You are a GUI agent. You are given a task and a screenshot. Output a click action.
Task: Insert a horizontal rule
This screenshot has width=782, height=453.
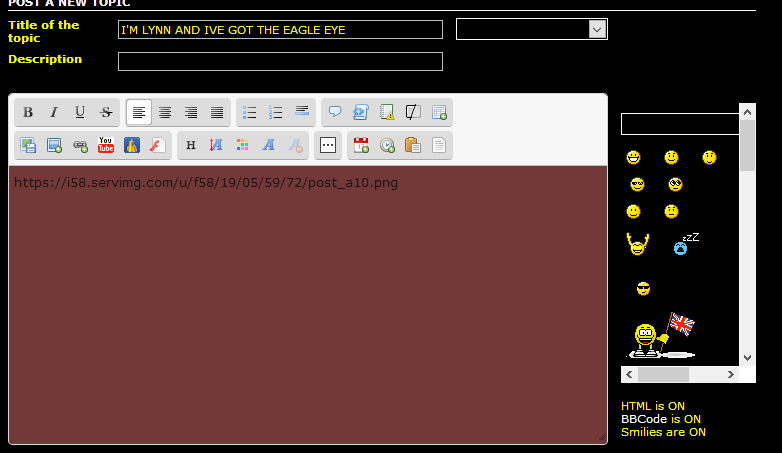click(302, 112)
